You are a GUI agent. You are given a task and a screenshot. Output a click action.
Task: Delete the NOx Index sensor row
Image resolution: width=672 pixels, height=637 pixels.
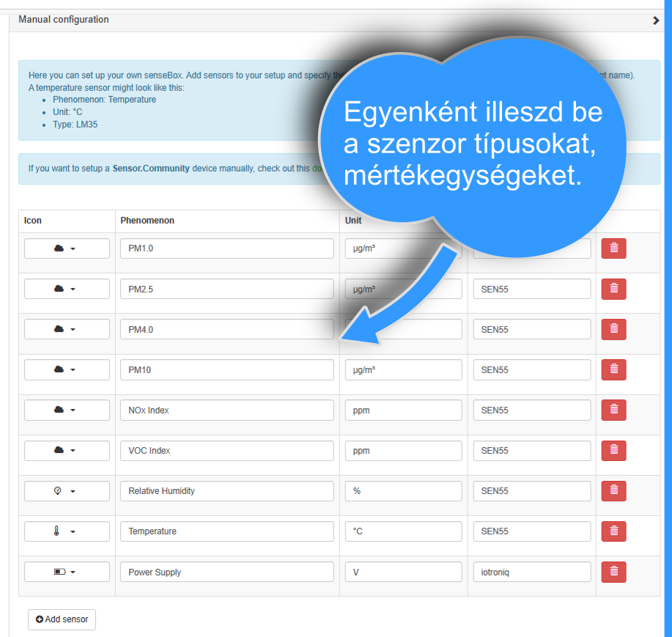pyautogui.click(x=613, y=410)
